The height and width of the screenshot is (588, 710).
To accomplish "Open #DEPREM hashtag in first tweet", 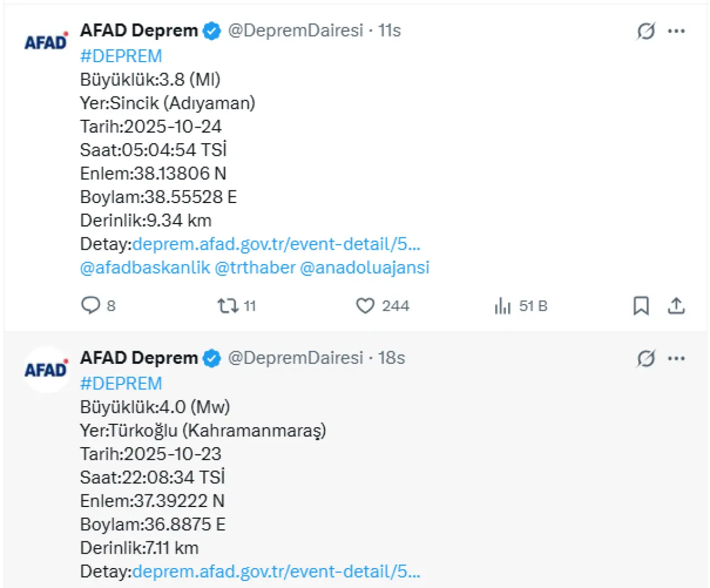I will (121, 56).
